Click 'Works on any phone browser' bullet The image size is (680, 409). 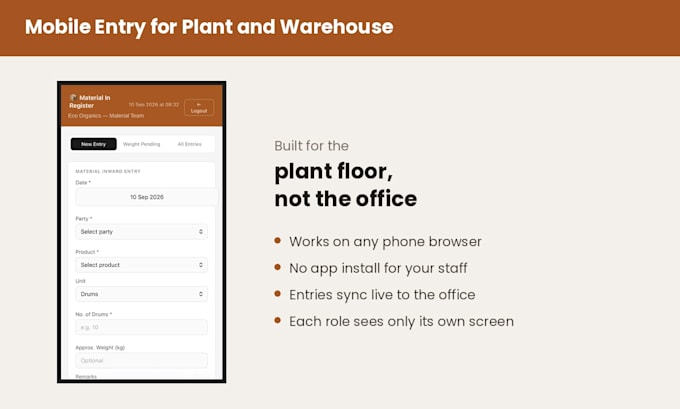[x=385, y=242]
